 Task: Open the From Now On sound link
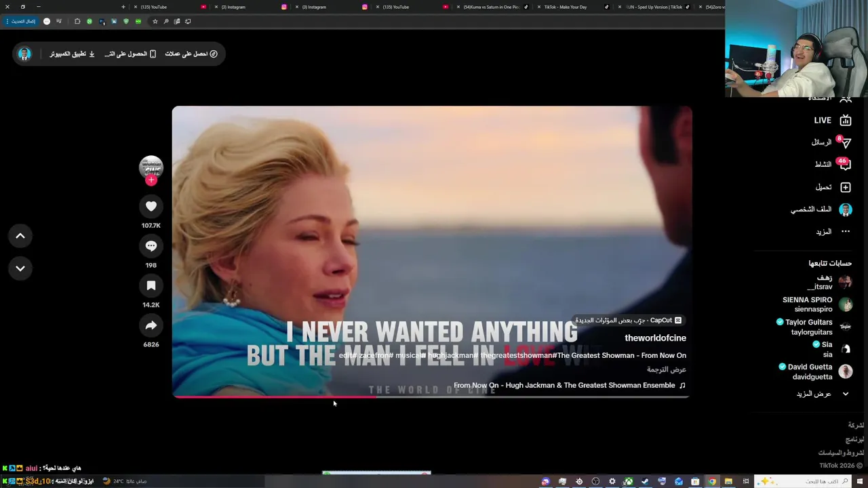coord(570,385)
